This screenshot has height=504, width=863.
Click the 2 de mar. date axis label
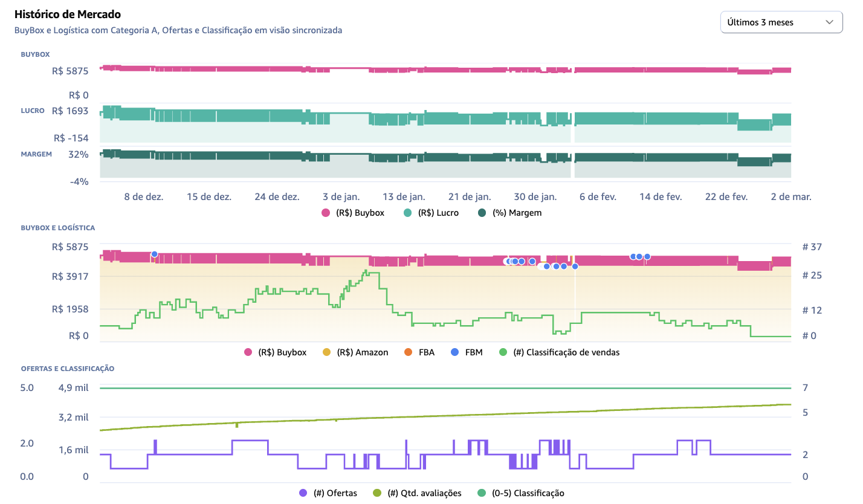790,197
